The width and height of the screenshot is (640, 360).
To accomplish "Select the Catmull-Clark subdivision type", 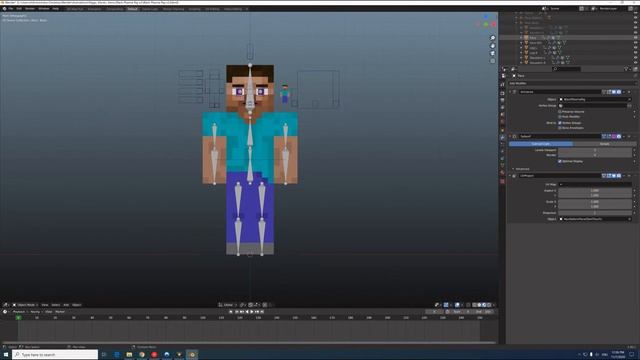I will (x=540, y=144).
